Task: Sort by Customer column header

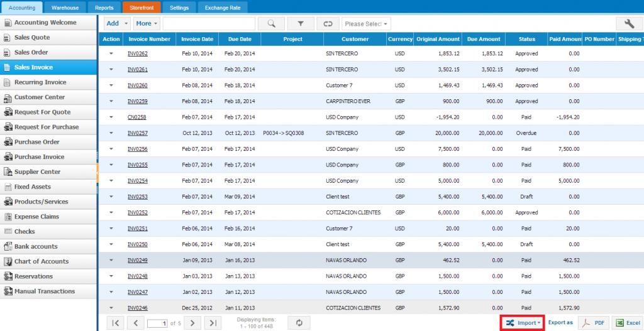Action: (x=355, y=40)
